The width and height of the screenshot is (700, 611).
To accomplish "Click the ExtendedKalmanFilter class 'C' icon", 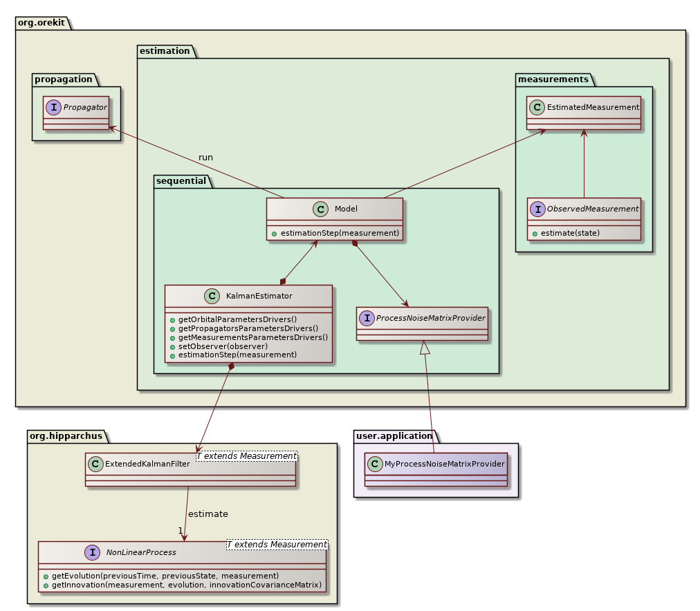I will click(95, 464).
